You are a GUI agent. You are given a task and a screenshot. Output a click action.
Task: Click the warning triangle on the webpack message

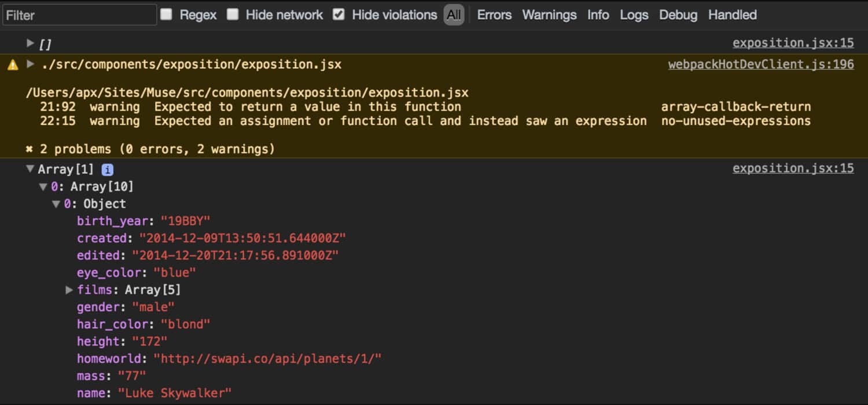13,64
